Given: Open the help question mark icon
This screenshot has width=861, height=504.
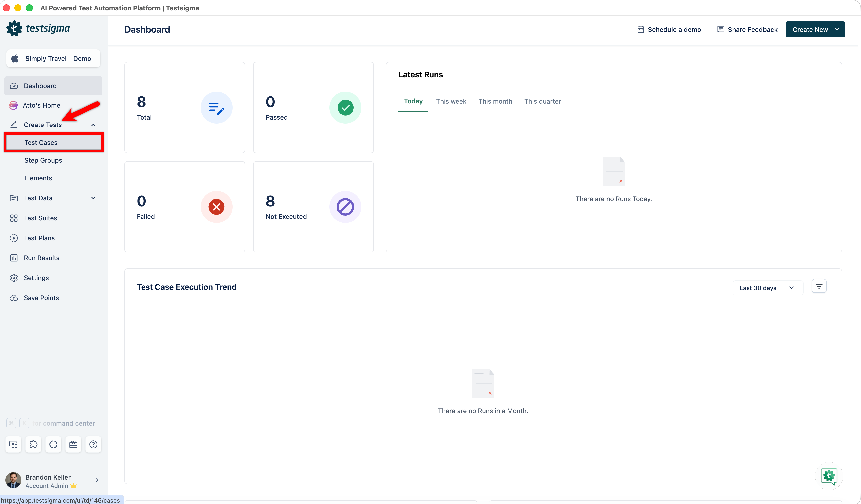Looking at the screenshot, I should [93, 444].
